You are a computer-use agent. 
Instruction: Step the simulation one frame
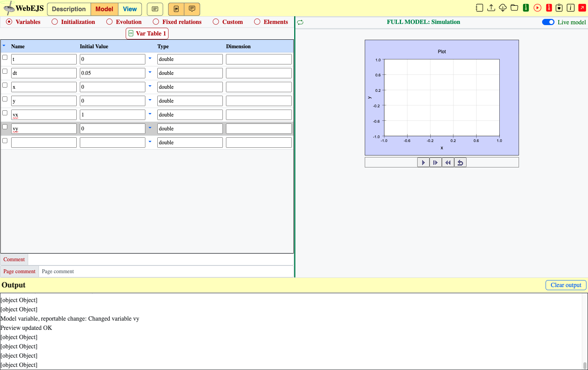pyautogui.click(x=436, y=162)
